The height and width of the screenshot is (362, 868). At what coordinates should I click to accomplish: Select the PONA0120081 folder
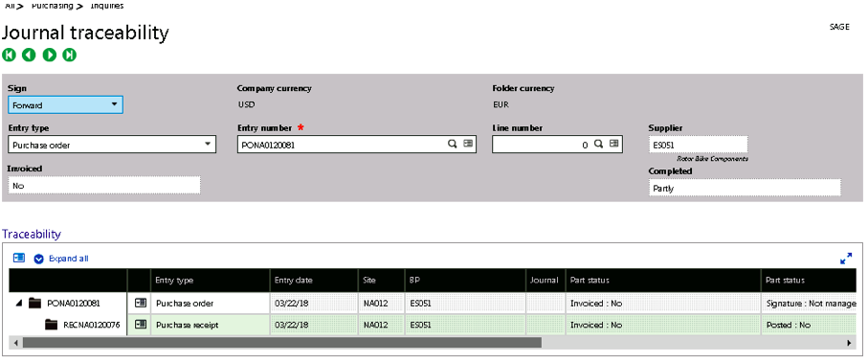point(34,304)
